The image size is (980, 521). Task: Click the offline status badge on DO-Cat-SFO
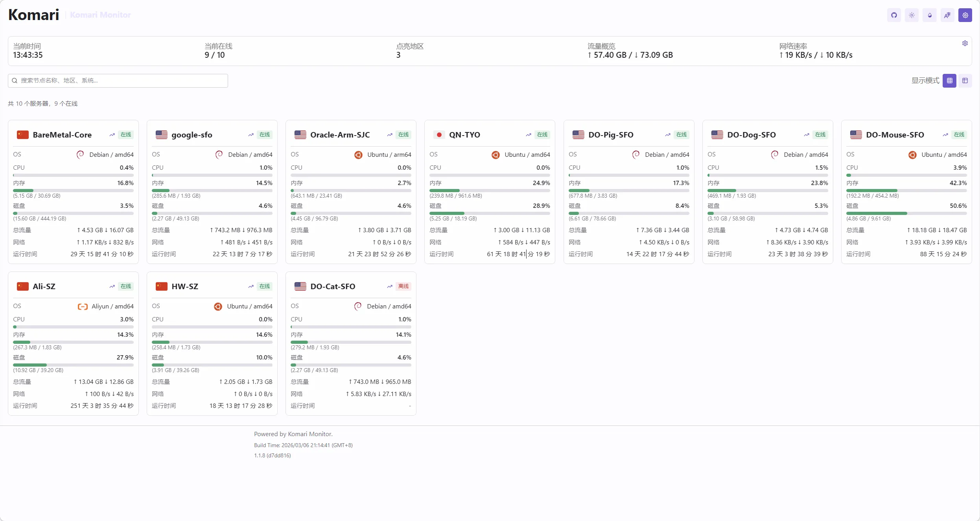[x=403, y=286]
